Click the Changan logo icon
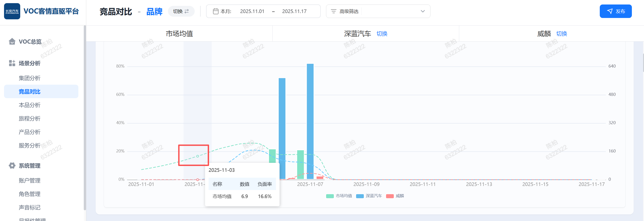 pos(12,11)
